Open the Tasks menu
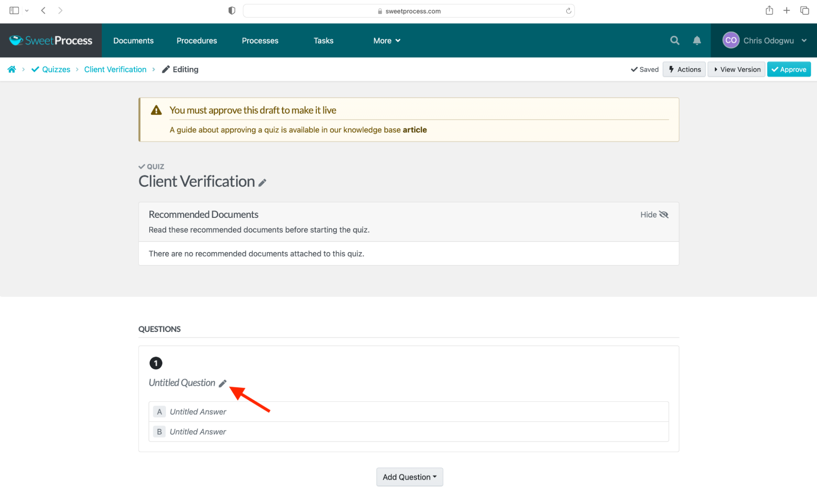This screenshot has height=504, width=817. [x=323, y=40]
